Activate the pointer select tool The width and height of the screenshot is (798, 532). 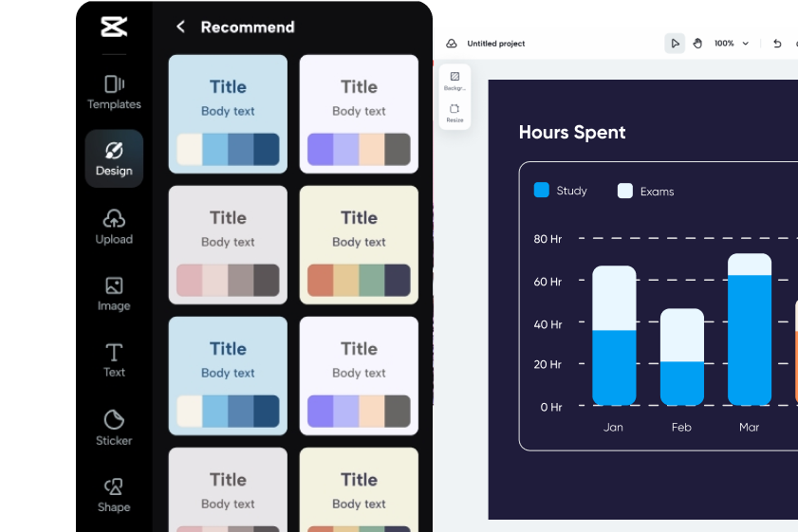pos(675,44)
